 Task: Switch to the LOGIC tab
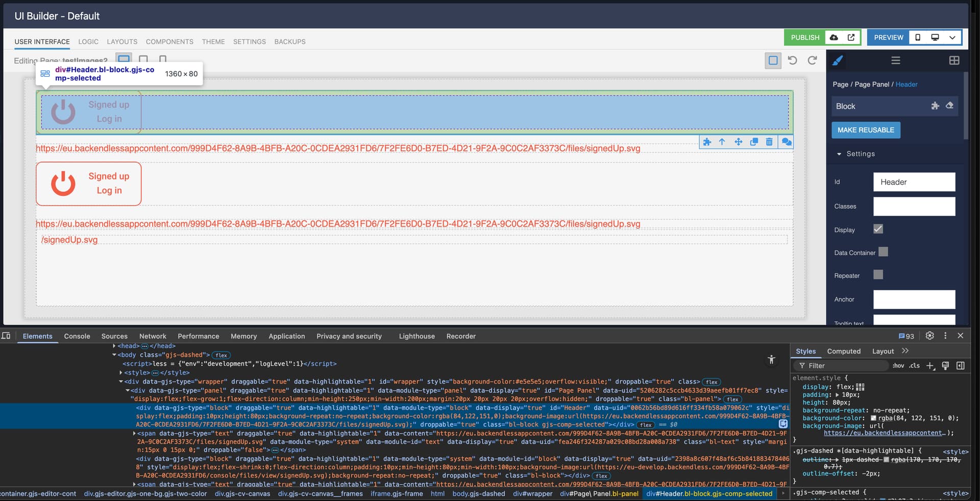tap(88, 42)
